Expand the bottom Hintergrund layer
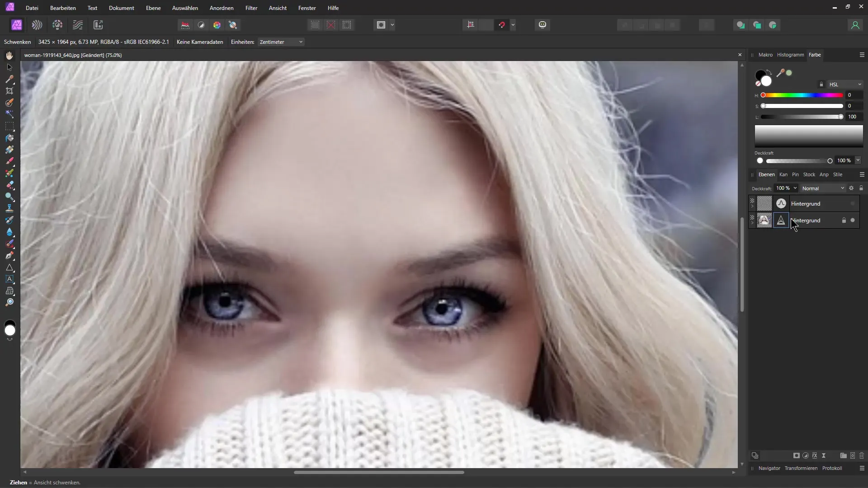The image size is (868, 488). 752,223
